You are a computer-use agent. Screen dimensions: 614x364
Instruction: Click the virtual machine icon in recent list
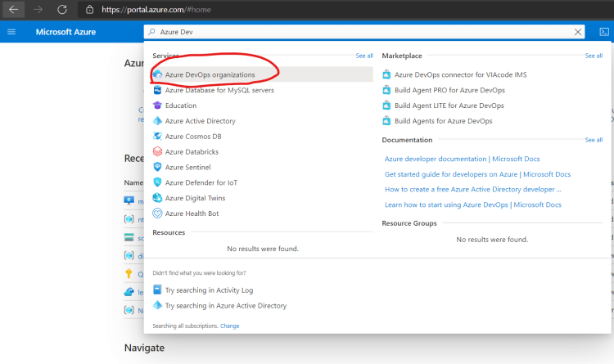click(x=129, y=200)
